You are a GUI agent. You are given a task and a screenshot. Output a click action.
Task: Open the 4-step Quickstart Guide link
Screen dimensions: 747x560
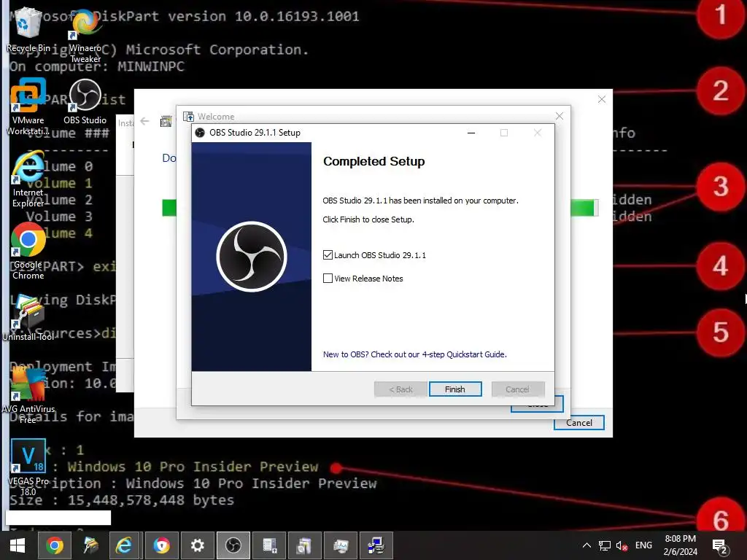click(x=414, y=354)
